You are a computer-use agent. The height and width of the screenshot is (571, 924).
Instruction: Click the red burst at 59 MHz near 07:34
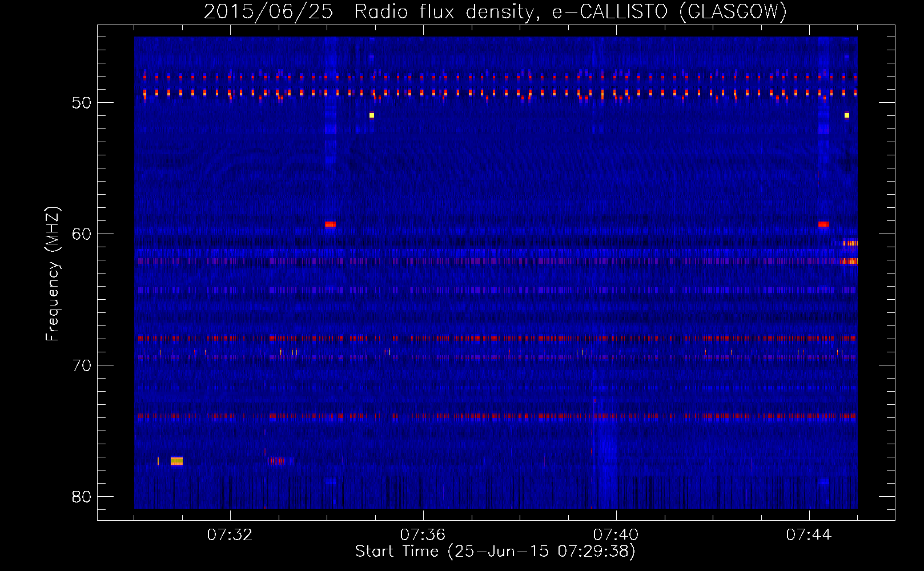[x=330, y=224]
